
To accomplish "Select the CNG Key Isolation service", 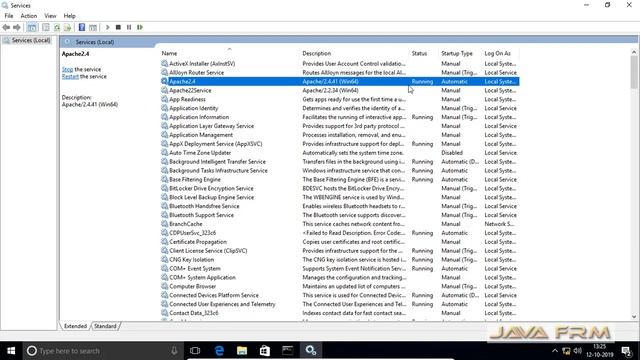I will pos(340,260).
